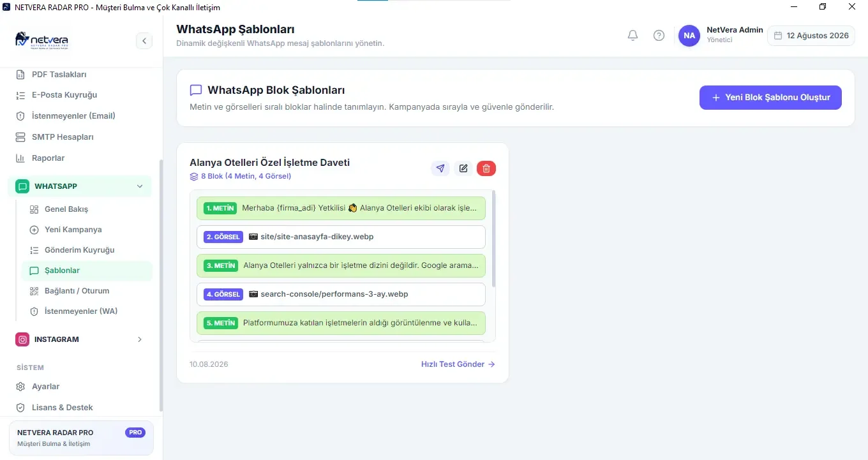Edit the Alanya Otelleri template pencil icon
Viewport: 868px width, 460px height.
coord(463,168)
